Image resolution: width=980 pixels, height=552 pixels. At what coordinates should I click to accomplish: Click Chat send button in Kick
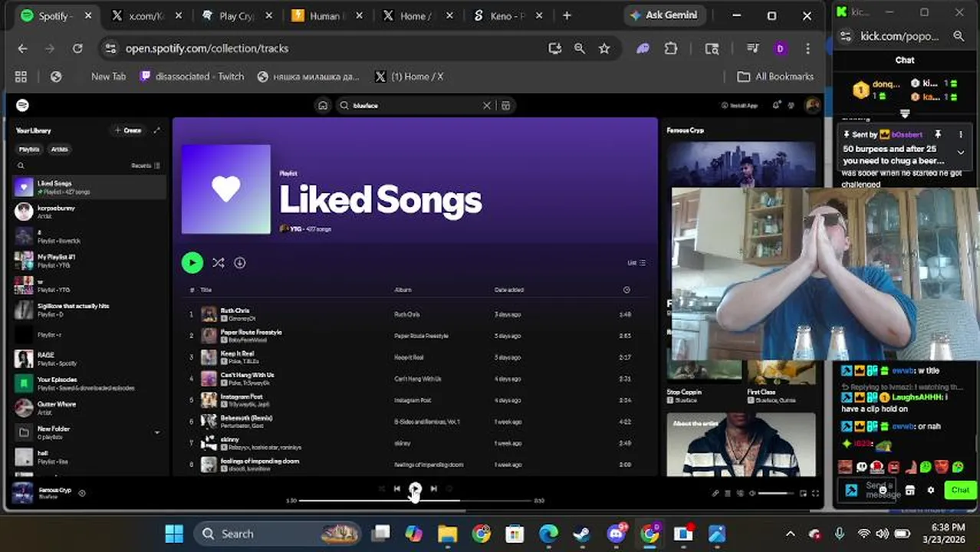tap(960, 490)
